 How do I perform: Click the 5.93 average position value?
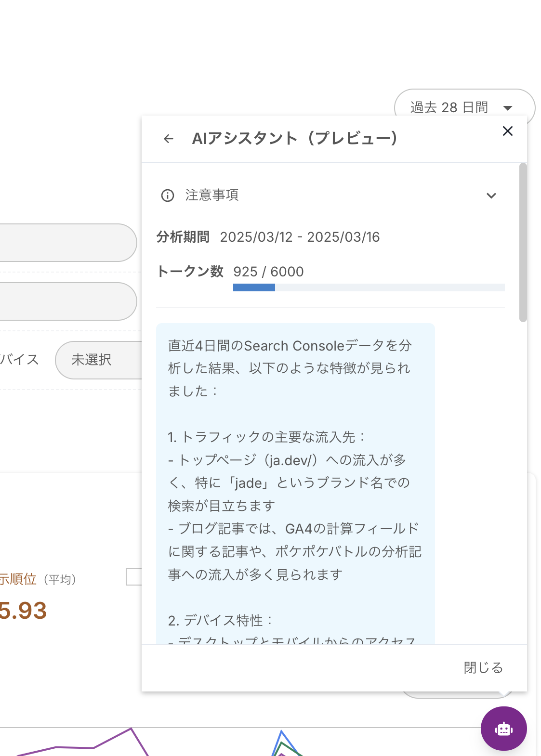(22, 611)
